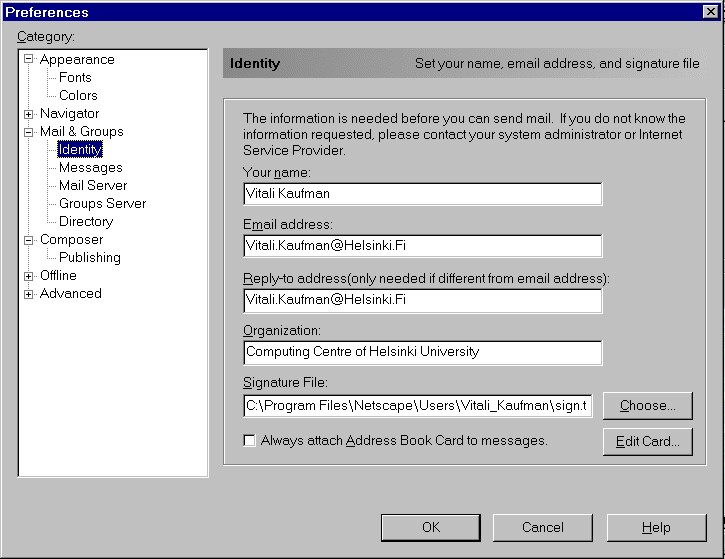Select Fonts in the category tree
Image resolution: width=725 pixels, height=559 pixels.
[75, 78]
